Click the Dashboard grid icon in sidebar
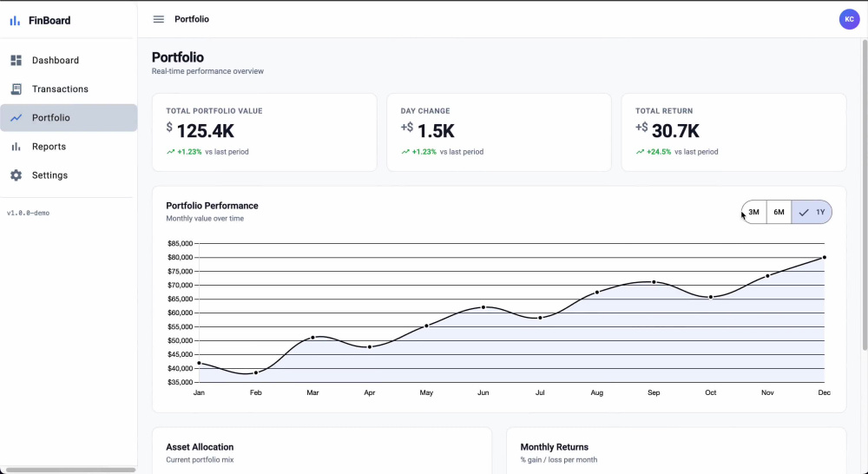The height and width of the screenshot is (474, 868). click(x=16, y=61)
